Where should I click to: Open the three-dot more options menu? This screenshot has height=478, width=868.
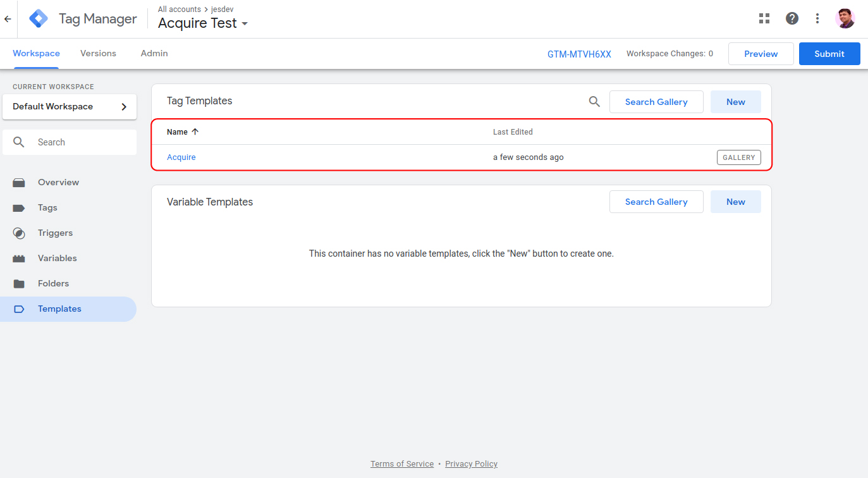pyautogui.click(x=817, y=18)
